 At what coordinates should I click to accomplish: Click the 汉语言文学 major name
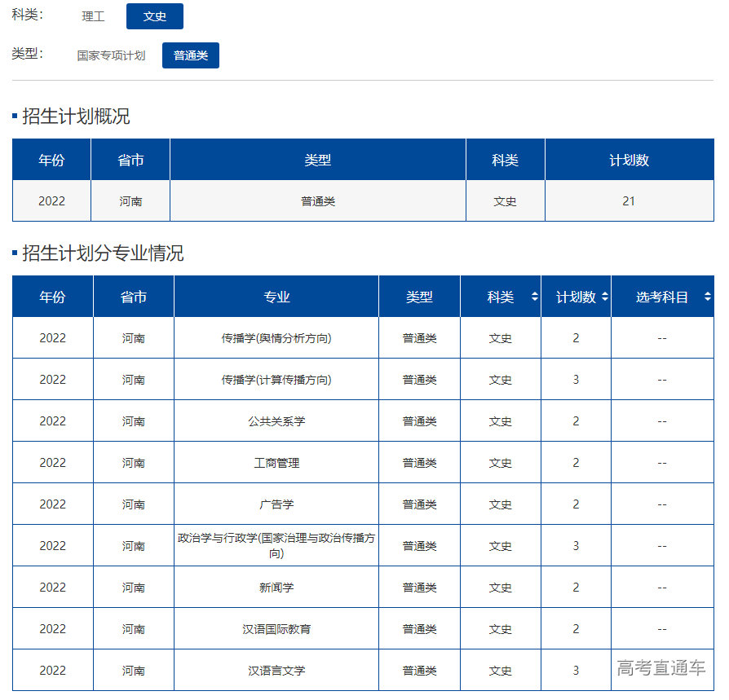(276, 669)
